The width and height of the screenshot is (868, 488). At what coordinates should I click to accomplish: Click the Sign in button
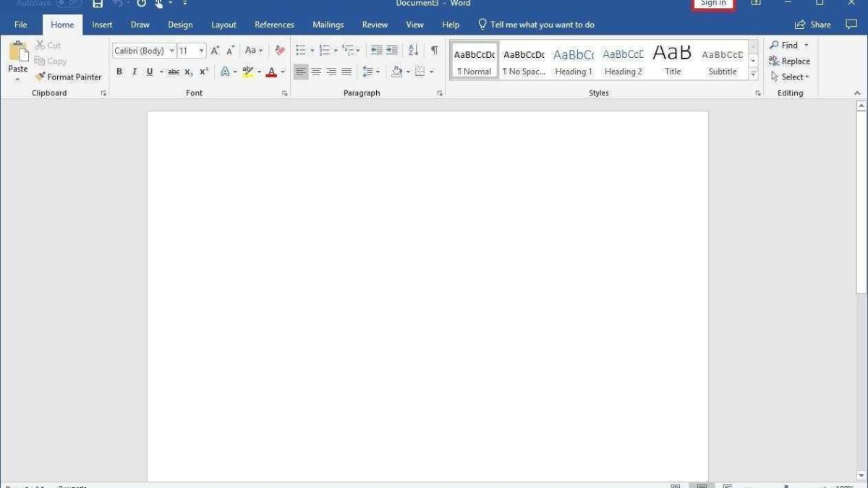713,4
